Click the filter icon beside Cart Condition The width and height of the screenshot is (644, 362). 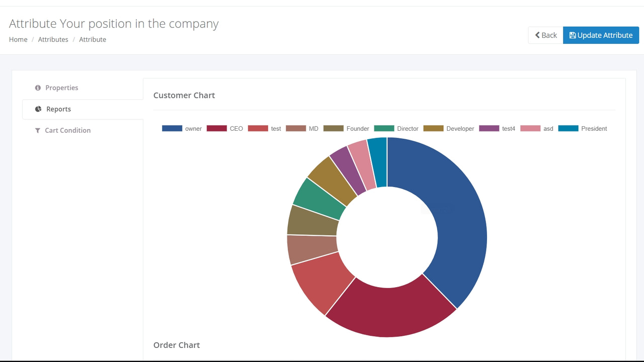click(38, 130)
